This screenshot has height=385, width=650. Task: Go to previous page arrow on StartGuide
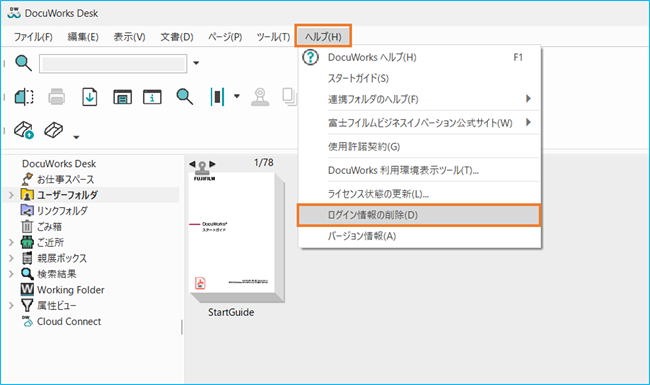coord(192,164)
